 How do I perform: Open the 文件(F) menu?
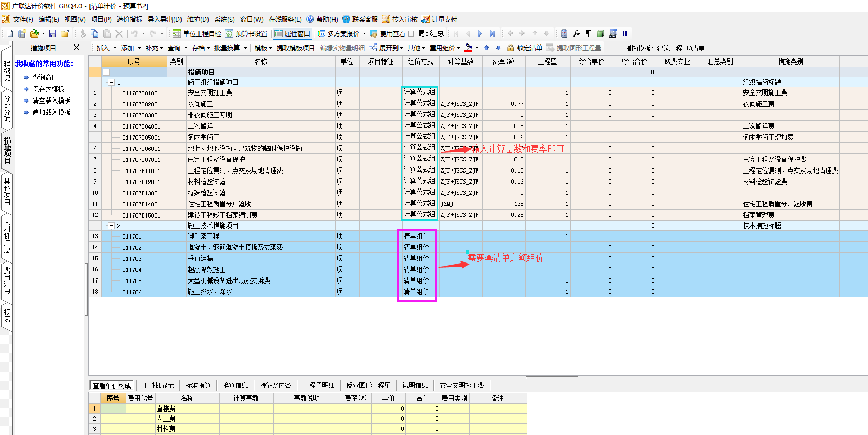click(x=23, y=20)
